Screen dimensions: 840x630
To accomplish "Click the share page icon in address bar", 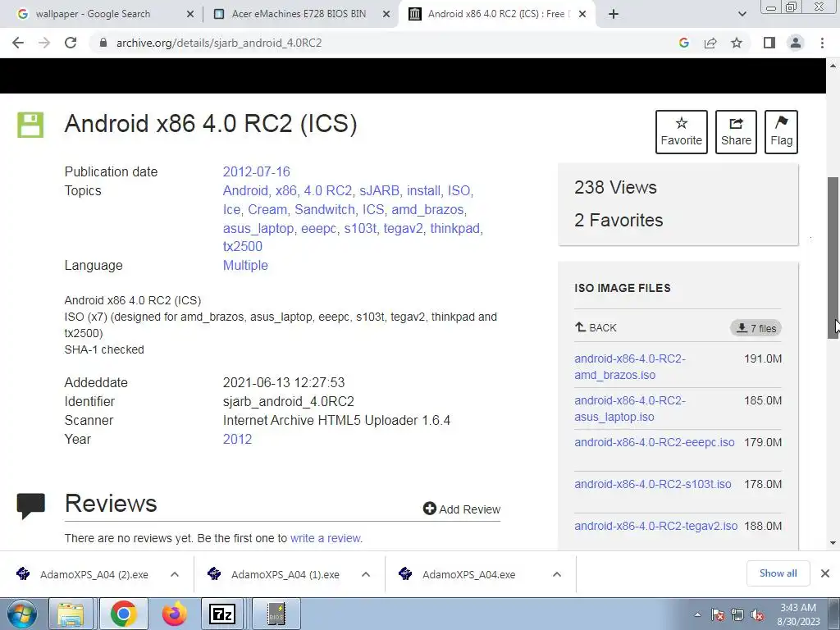I will click(710, 43).
